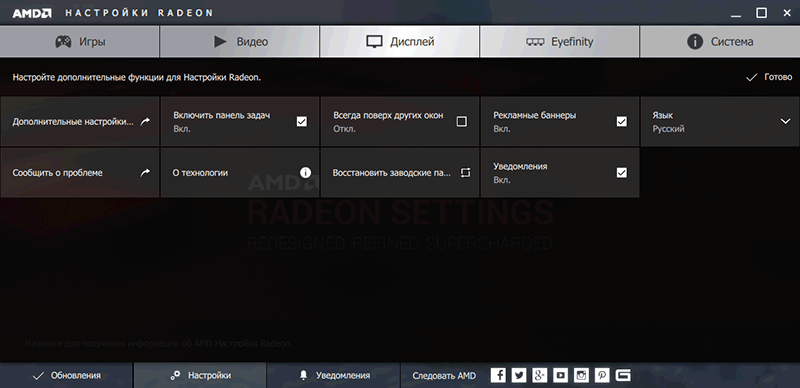Open Обновления in bottom bar
Image resolution: width=800 pixels, height=388 pixels.
click(x=66, y=376)
